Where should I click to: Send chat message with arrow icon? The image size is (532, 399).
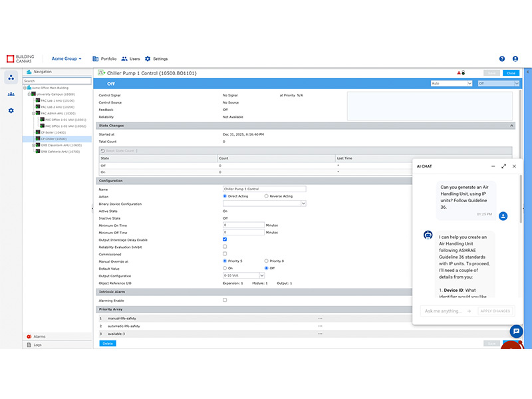click(x=469, y=311)
